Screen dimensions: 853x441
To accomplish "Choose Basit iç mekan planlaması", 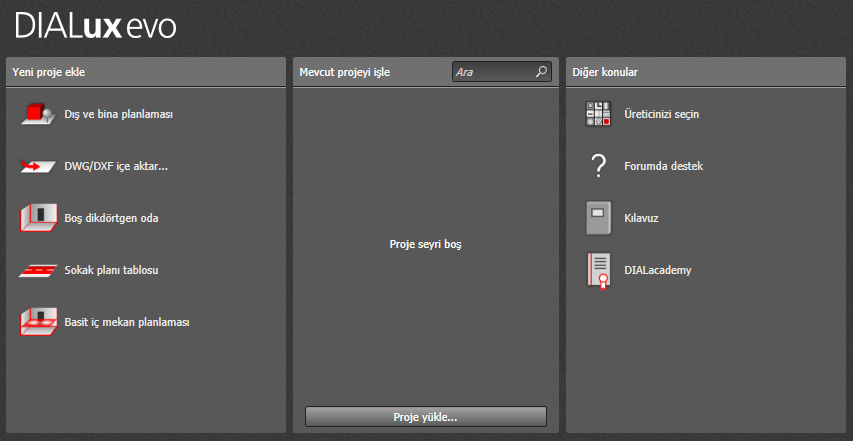I will click(127, 322).
